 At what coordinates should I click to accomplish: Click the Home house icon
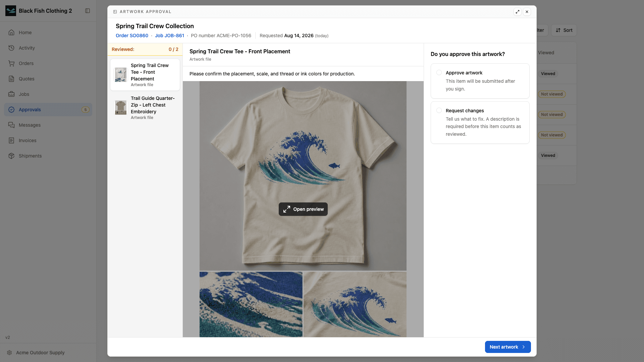(11, 33)
